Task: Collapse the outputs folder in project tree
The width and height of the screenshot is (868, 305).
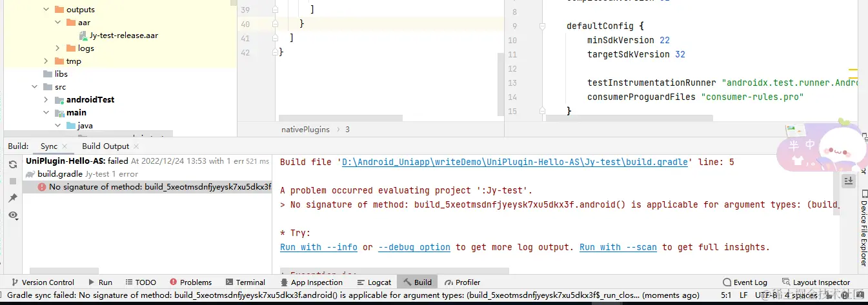Action: (x=46, y=10)
